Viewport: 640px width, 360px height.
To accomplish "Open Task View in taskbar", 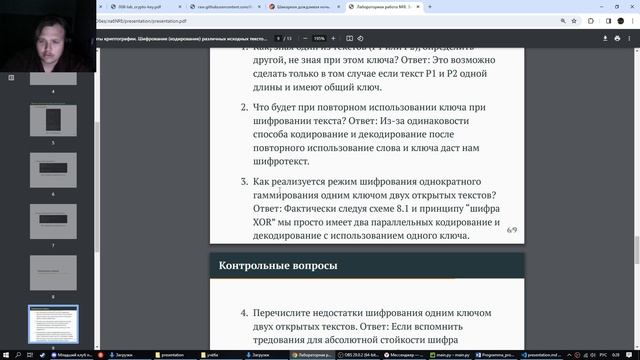I will click(30, 355).
